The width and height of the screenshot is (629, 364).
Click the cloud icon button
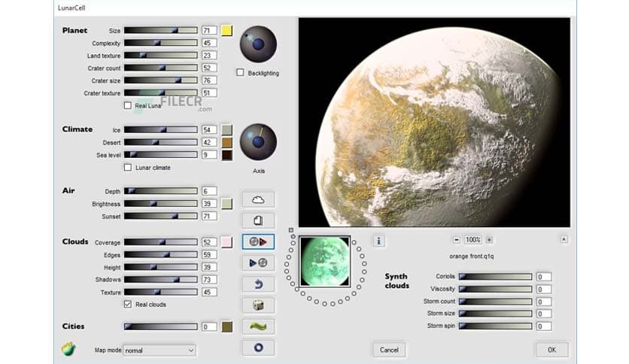[x=258, y=199]
